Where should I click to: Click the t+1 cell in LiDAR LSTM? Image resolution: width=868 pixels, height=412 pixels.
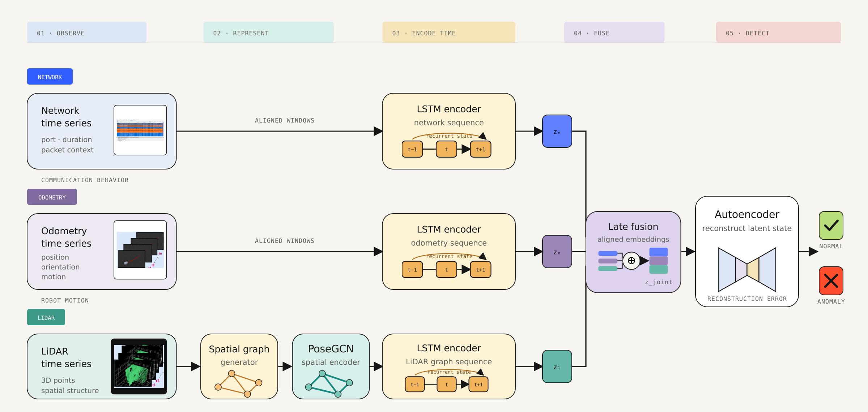pos(478,385)
